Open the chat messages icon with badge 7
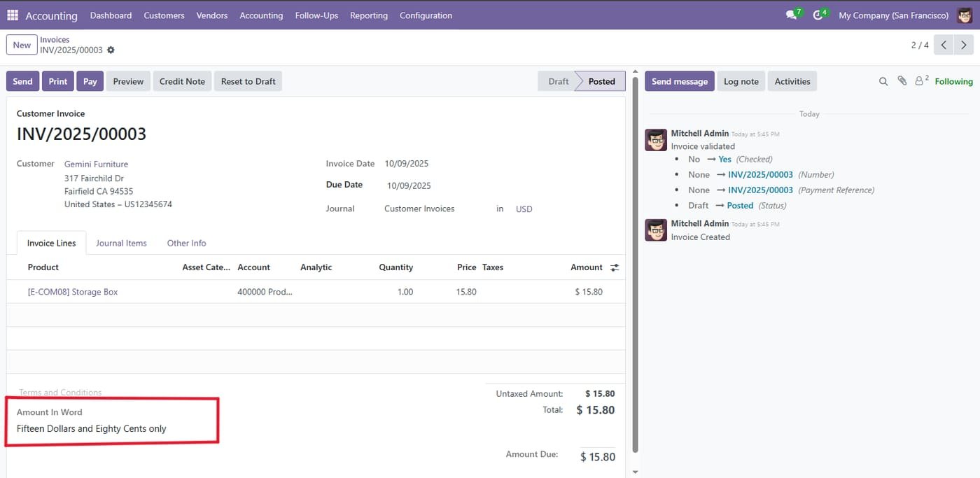The image size is (980, 478). coord(793,15)
